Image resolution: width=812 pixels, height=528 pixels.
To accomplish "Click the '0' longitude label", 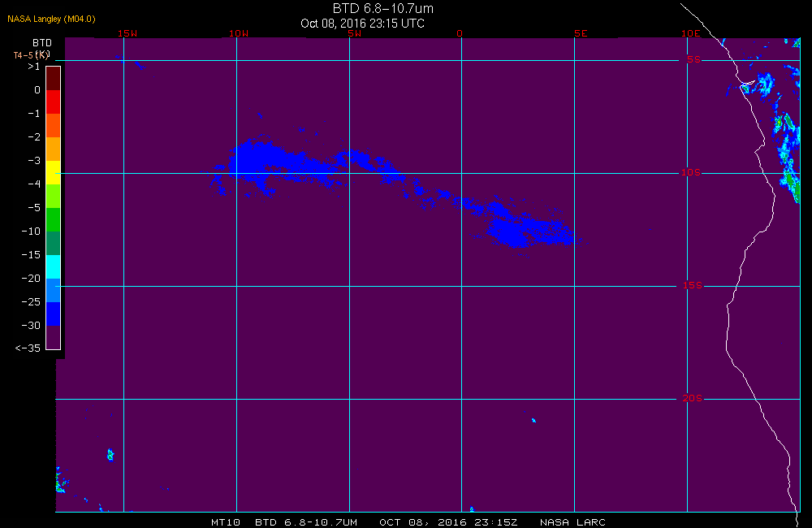I will [x=460, y=33].
